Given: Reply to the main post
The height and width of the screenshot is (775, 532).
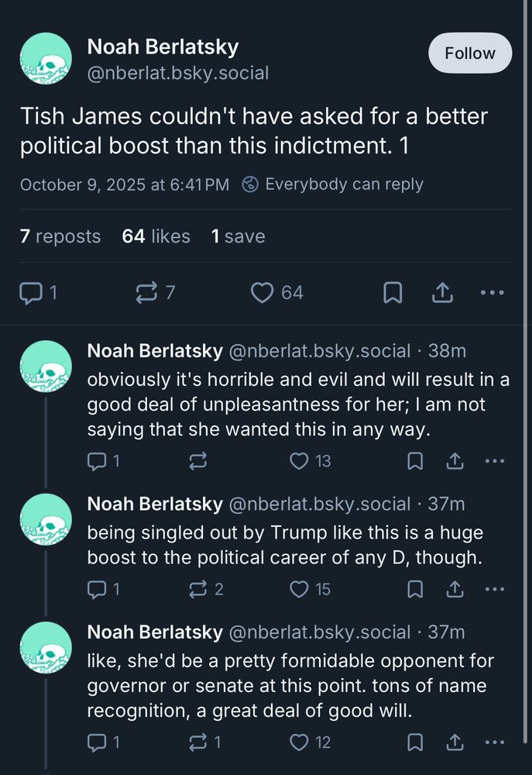Looking at the screenshot, I should [x=30, y=293].
